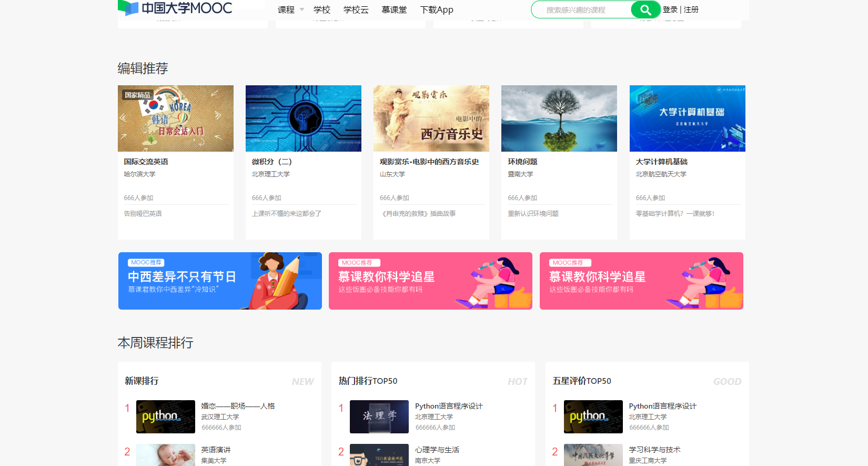Click the 大学计算机基础 course title
The height and width of the screenshot is (466, 868).
tap(662, 162)
